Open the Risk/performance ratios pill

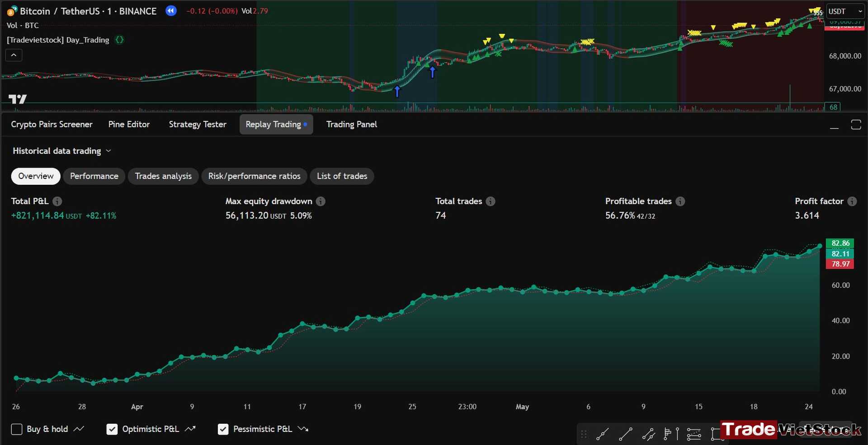coord(254,176)
